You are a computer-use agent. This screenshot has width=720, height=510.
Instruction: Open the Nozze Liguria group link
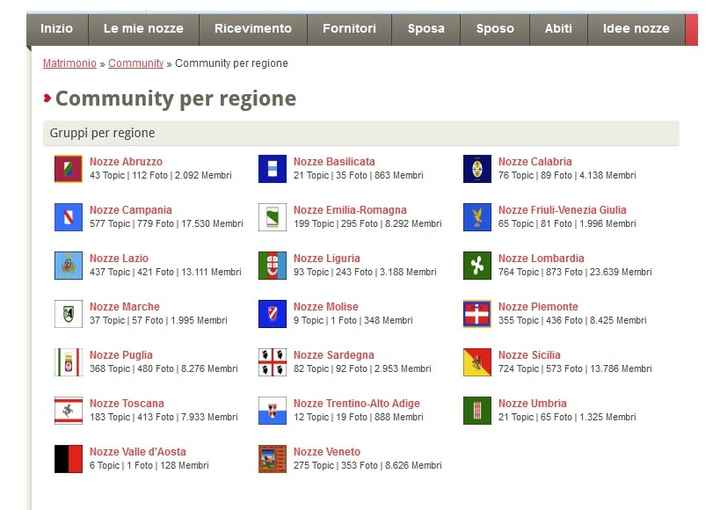pyautogui.click(x=326, y=258)
